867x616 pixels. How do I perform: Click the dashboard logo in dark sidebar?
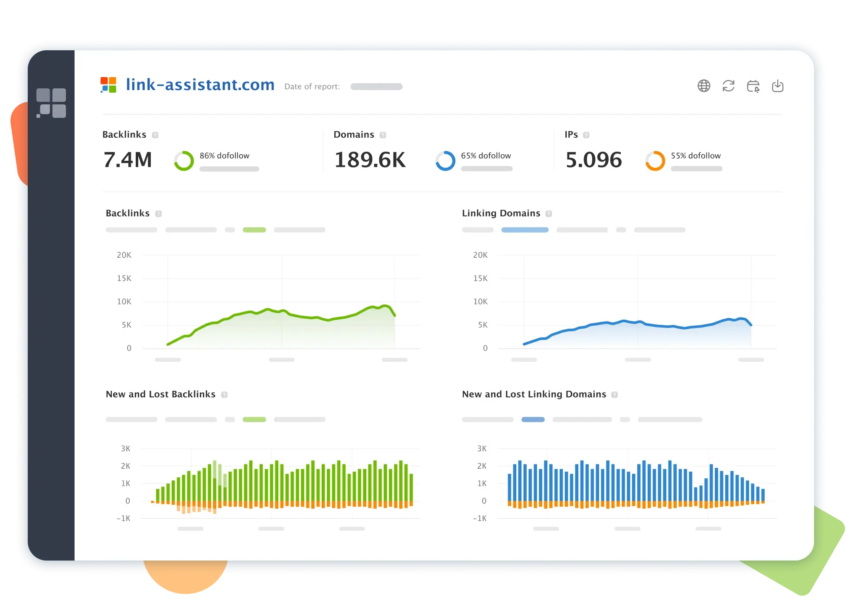pyautogui.click(x=51, y=103)
